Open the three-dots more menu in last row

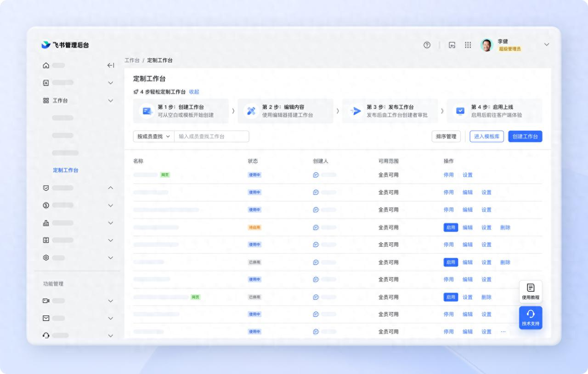pos(503,332)
